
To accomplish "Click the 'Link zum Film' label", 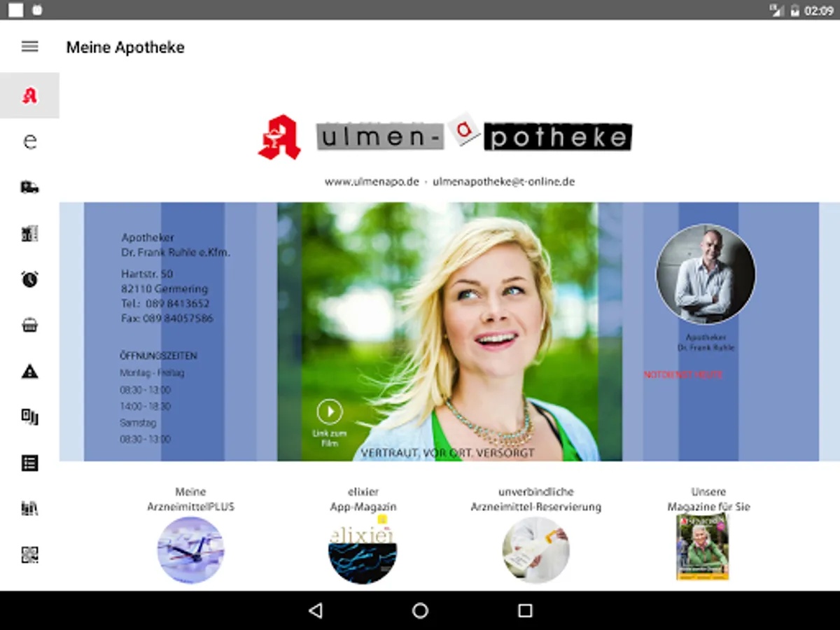I will pyautogui.click(x=330, y=438).
